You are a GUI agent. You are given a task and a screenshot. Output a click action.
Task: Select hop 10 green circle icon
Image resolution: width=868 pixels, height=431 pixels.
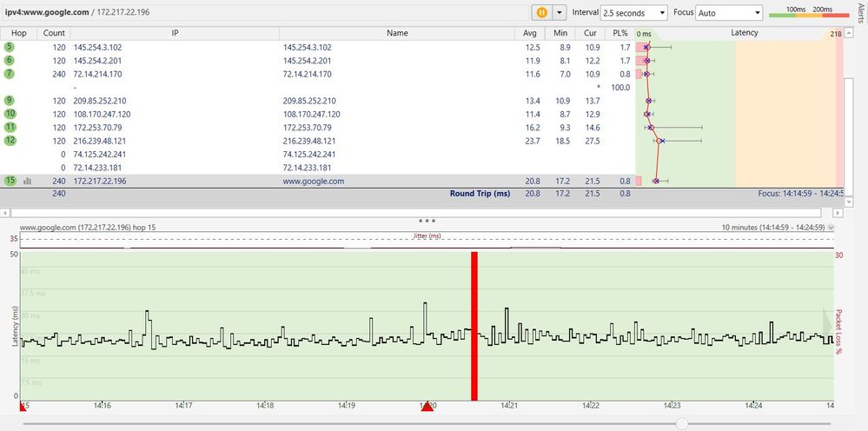[10, 114]
